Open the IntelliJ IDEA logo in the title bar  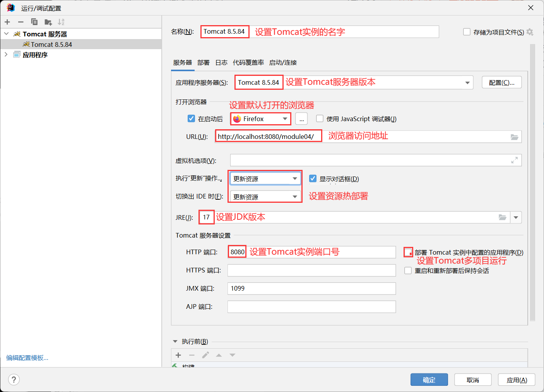click(11, 8)
